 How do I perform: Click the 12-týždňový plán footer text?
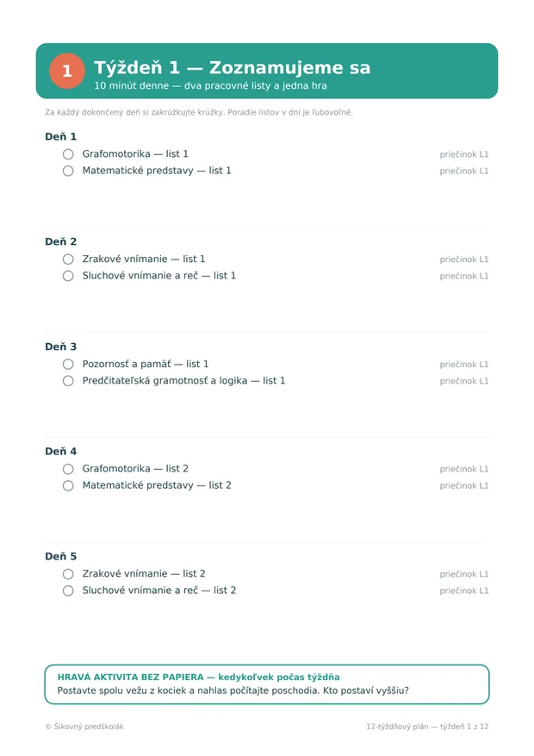click(x=427, y=727)
